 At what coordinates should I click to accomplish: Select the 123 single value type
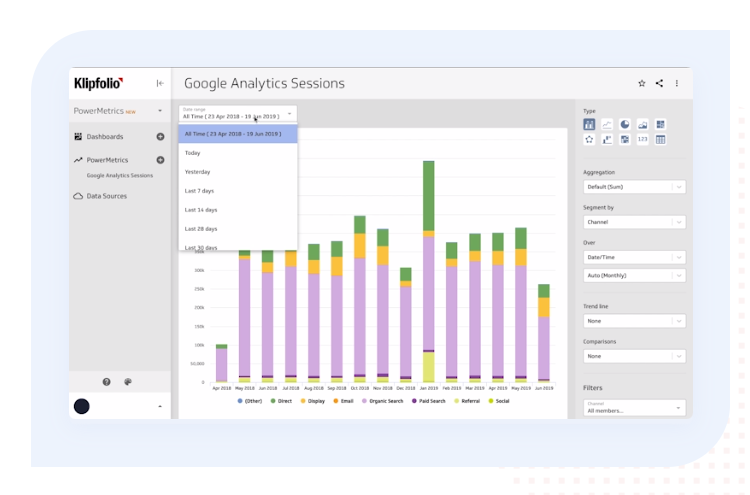tap(642, 140)
